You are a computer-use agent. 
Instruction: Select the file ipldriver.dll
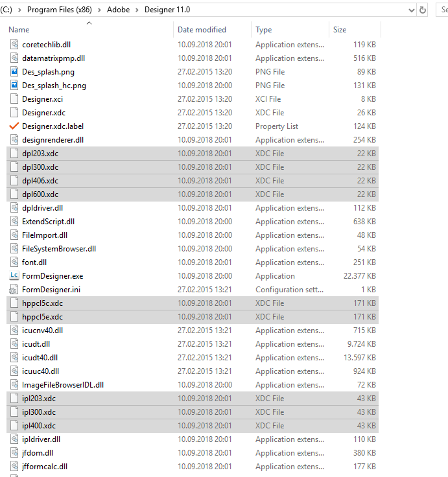tap(193, 439)
